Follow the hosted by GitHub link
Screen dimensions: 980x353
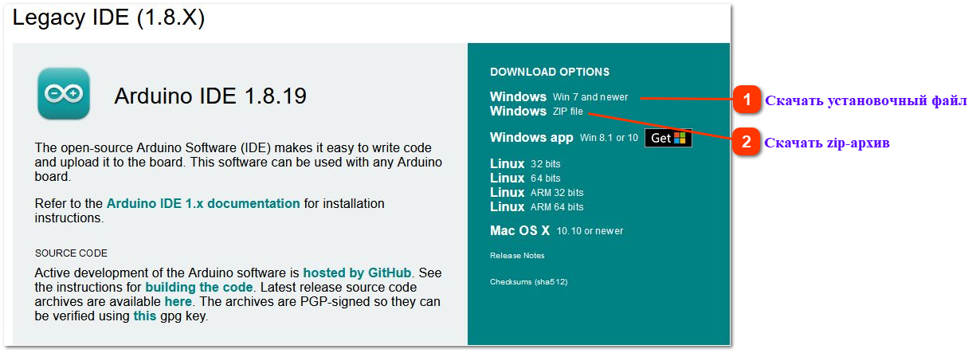(357, 273)
